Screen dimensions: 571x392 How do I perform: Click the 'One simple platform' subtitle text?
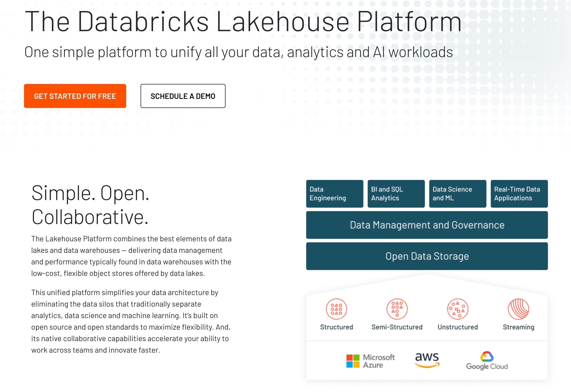(x=238, y=52)
